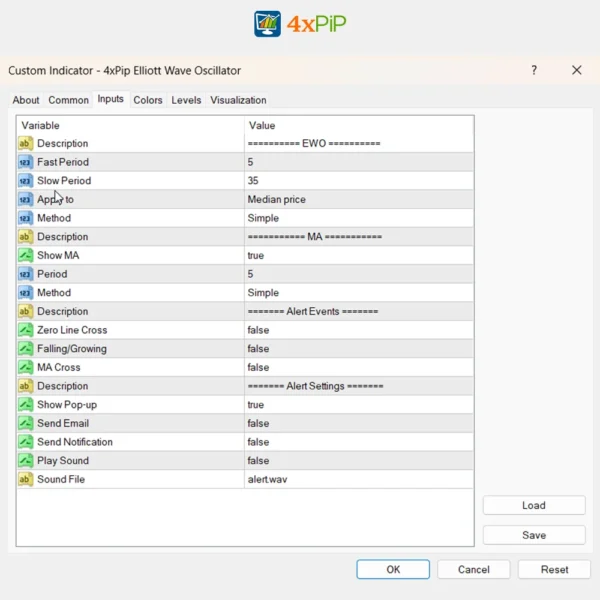Click the Show MA boolean icon
The image size is (600, 600).
(26, 255)
